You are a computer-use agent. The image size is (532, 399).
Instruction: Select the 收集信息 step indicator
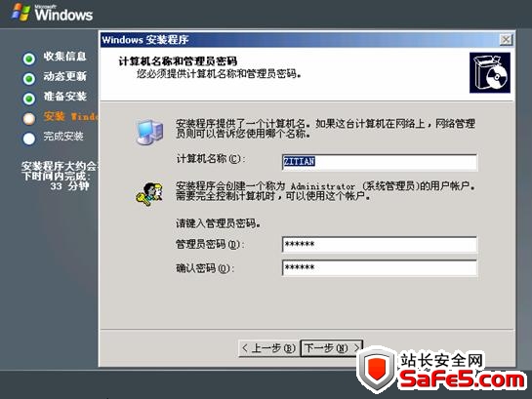pos(29,59)
